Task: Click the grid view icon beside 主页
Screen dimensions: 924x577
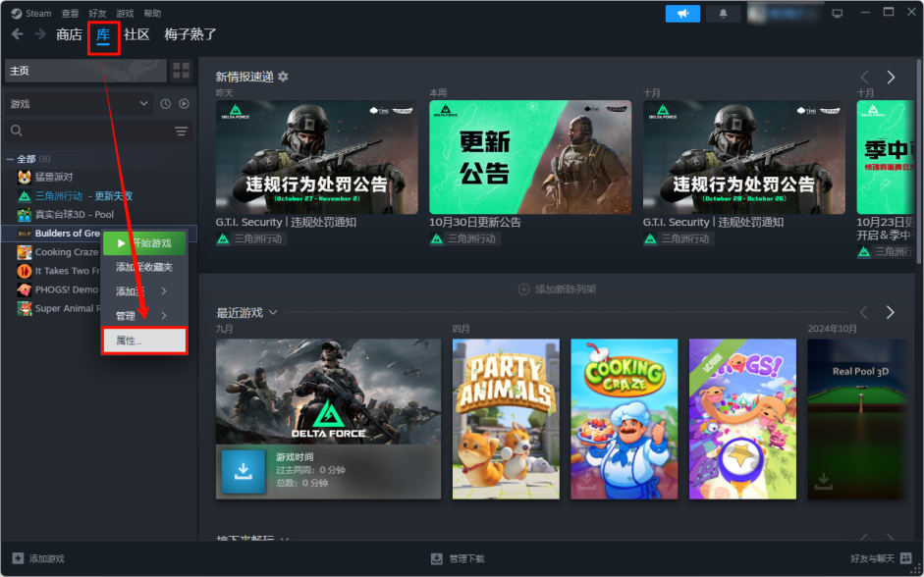Action: (x=181, y=70)
